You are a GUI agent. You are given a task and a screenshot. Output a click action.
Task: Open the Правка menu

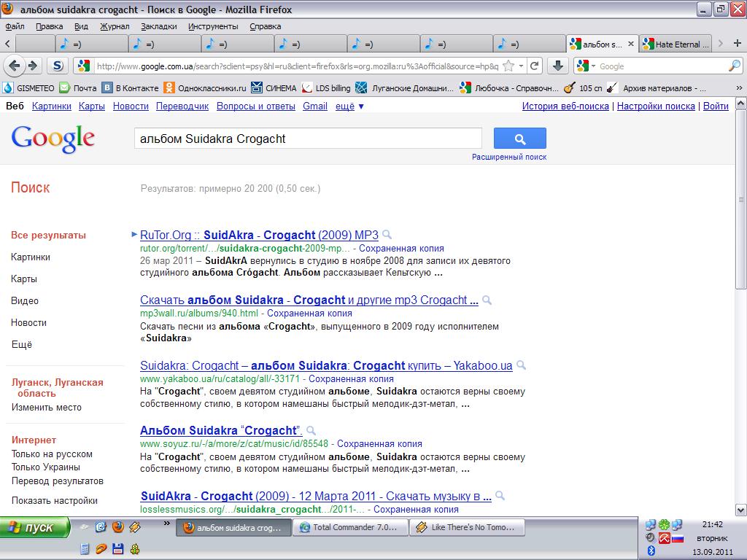pyautogui.click(x=50, y=27)
